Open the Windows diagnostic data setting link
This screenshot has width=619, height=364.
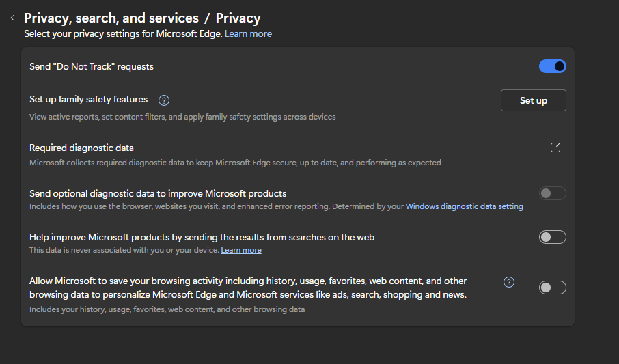coord(464,206)
